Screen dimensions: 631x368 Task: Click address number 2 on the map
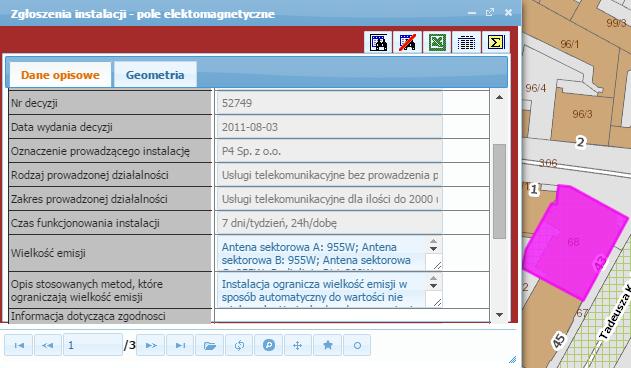[x=580, y=142]
